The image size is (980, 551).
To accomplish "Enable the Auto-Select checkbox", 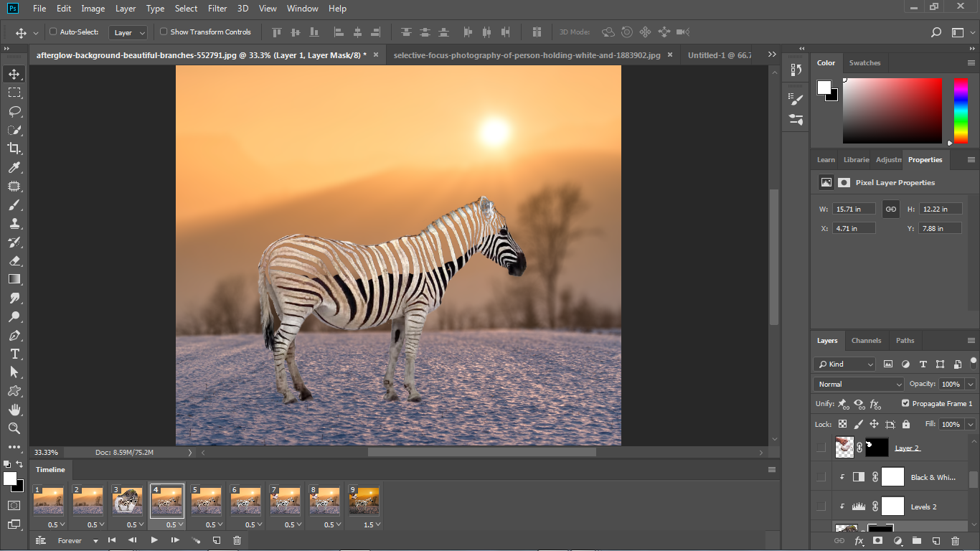I will click(53, 32).
